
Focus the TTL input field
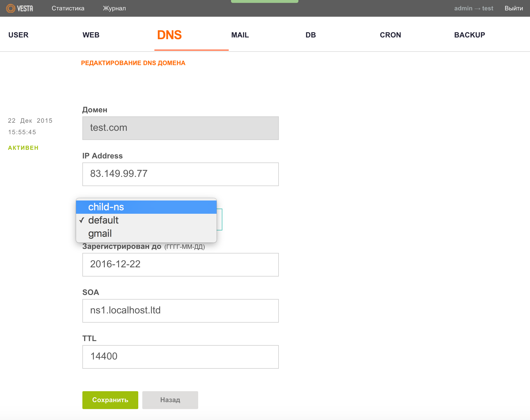[181, 357]
